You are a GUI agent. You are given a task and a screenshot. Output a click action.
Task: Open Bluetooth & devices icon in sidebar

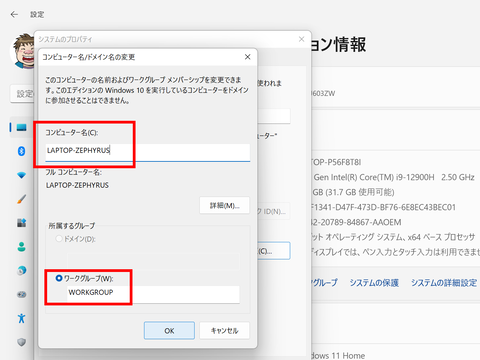(x=21, y=151)
